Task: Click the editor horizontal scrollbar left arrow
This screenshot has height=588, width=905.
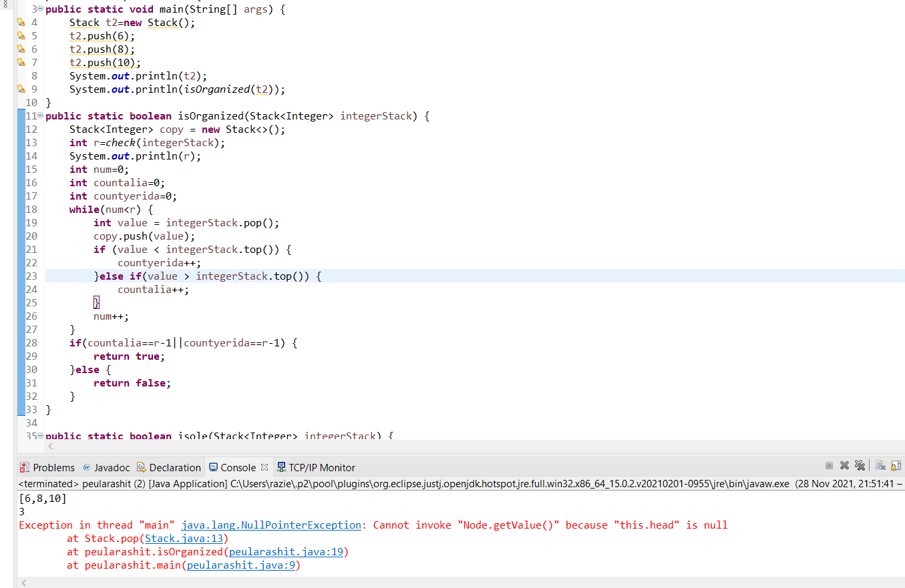Action: coord(50,446)
